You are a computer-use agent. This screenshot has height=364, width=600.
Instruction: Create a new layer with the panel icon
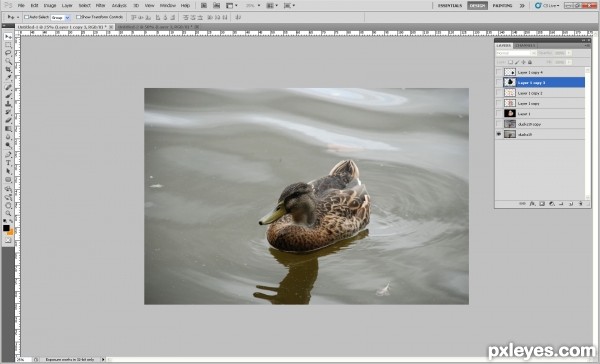click(571, 204)
